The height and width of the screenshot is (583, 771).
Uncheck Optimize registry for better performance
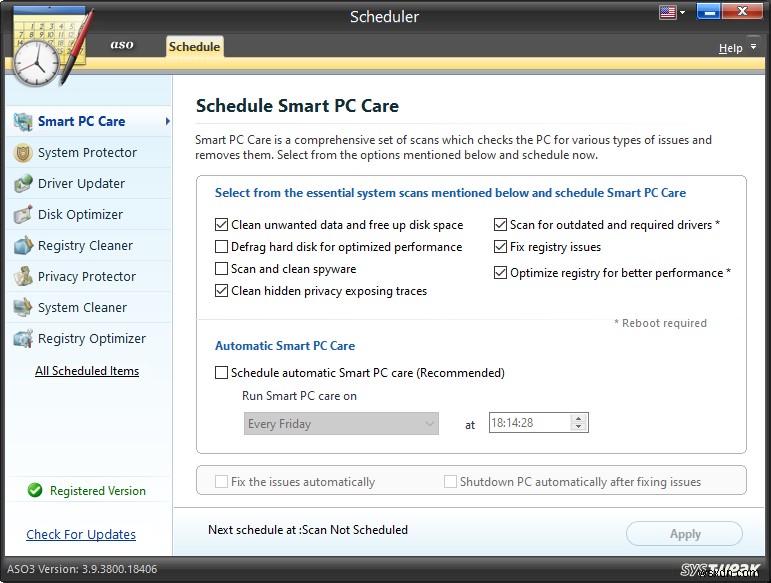coord(500,273)
